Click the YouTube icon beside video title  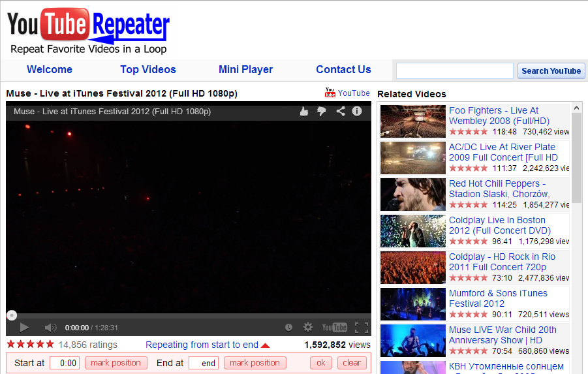click(330, 93)
